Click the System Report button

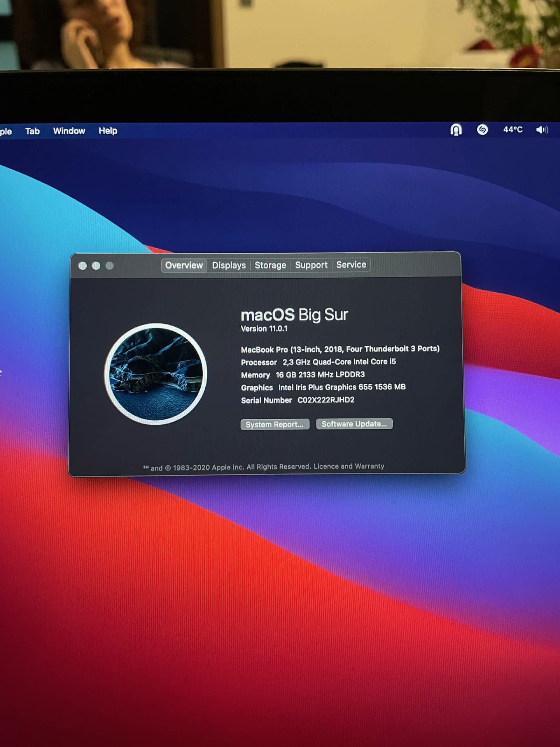point(274,424)
